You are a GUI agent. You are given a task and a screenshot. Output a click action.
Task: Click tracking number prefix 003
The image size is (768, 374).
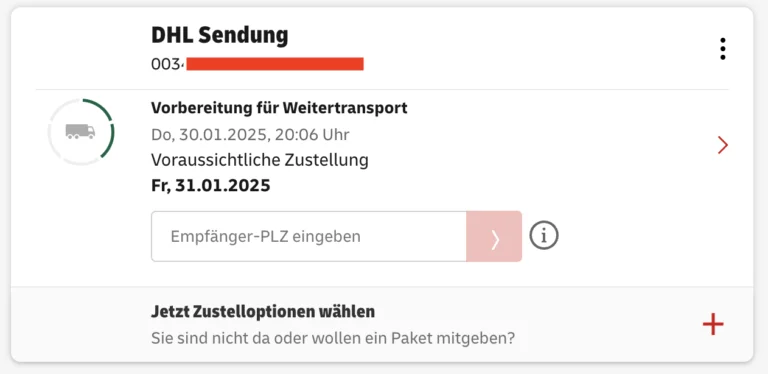click(167, 64)
